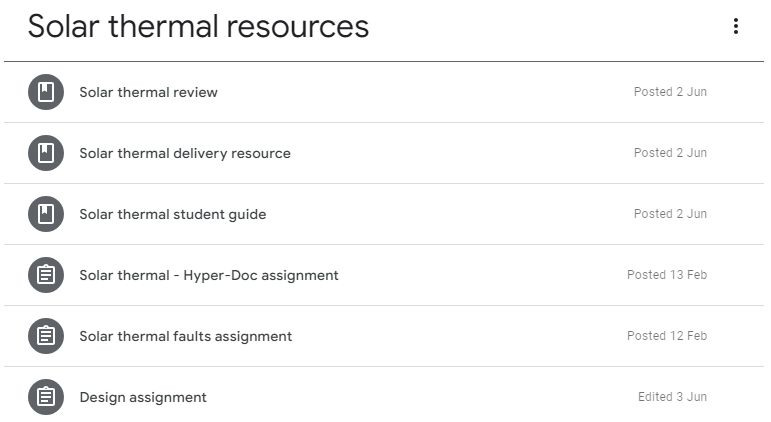Click the Edited 3 Jun date label
Viewport: 771px width, 422px height.
click(x=672, y=397)
